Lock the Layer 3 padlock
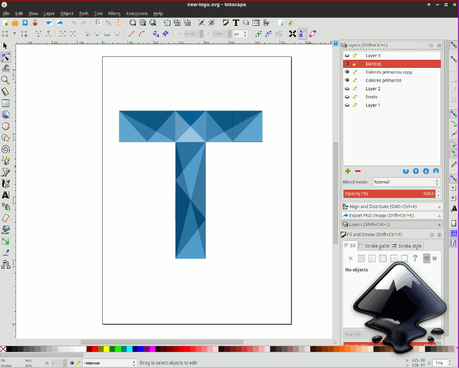 pos(355,56)
